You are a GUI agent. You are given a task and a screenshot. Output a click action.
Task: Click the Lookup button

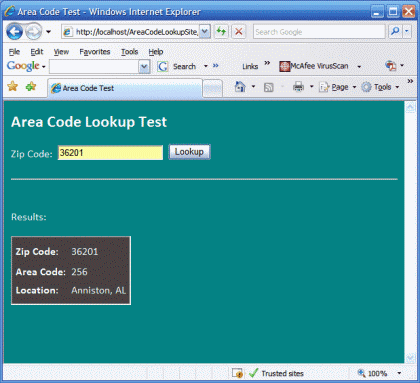coord(189,152)
